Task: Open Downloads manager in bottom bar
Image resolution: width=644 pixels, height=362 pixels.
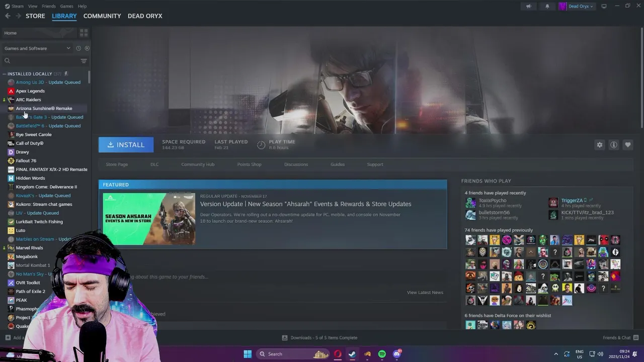Action: click(319, 338)
